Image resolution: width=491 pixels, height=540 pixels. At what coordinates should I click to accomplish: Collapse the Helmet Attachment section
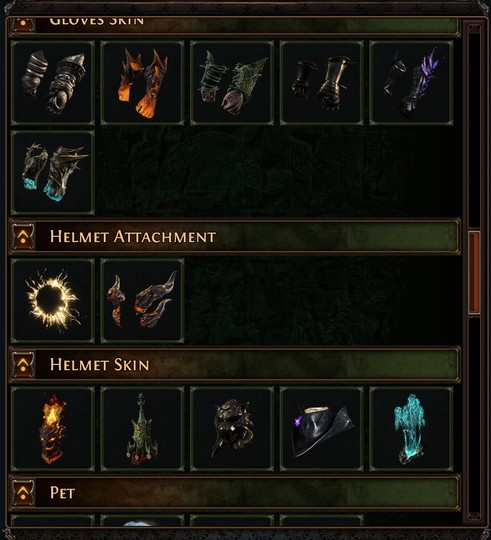(x=23, y=237)
